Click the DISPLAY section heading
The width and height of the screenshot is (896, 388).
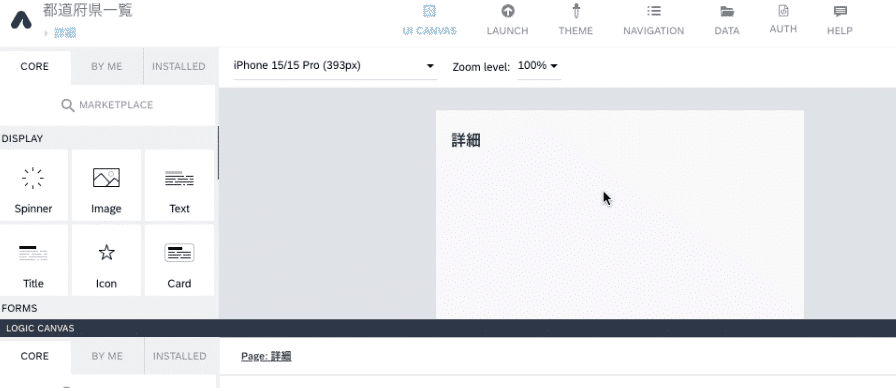click(22, 139)
